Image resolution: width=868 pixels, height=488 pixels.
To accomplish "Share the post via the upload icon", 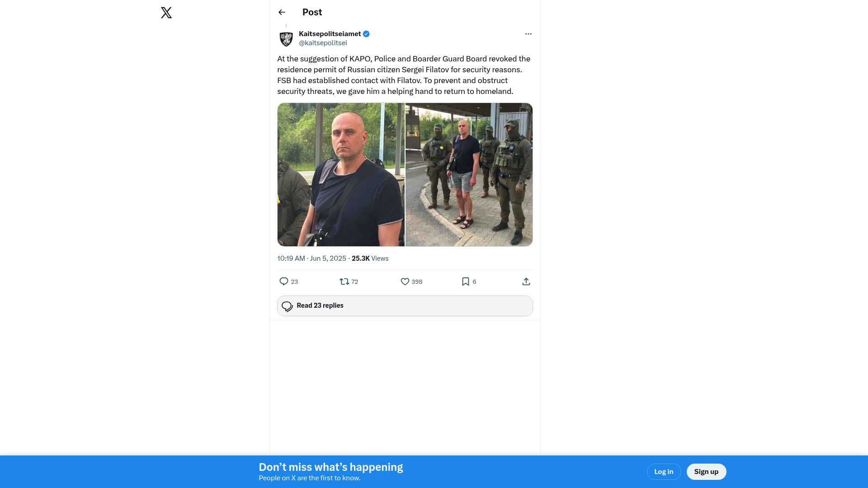I will point(526,282).
